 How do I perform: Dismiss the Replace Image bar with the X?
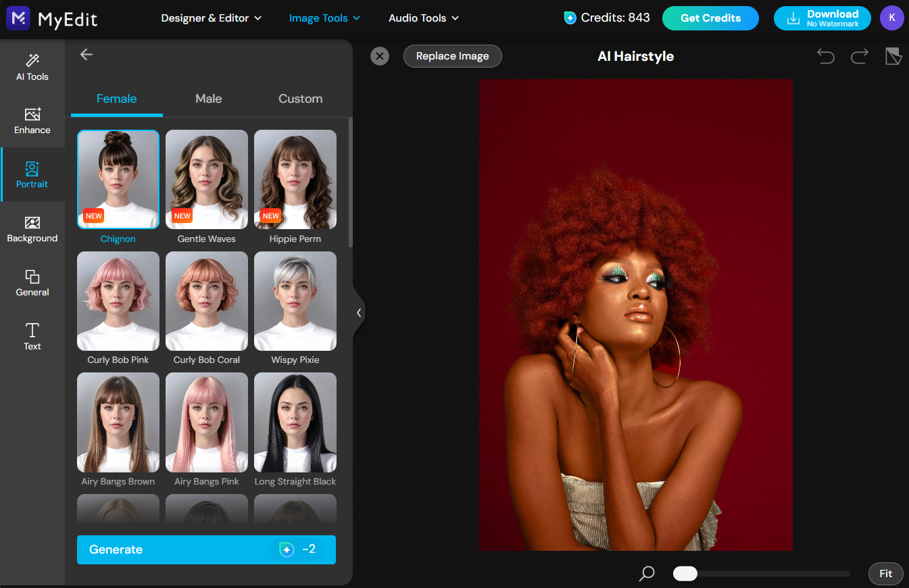pos(379,56)
